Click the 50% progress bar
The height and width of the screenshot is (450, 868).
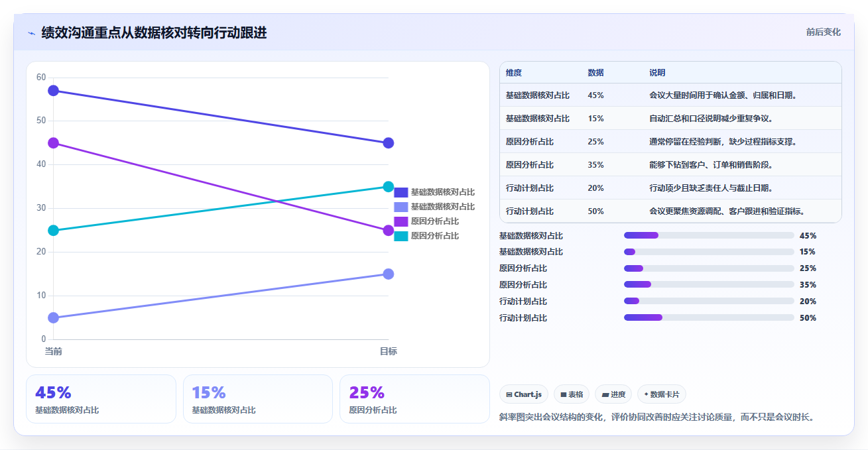(709, 317)
